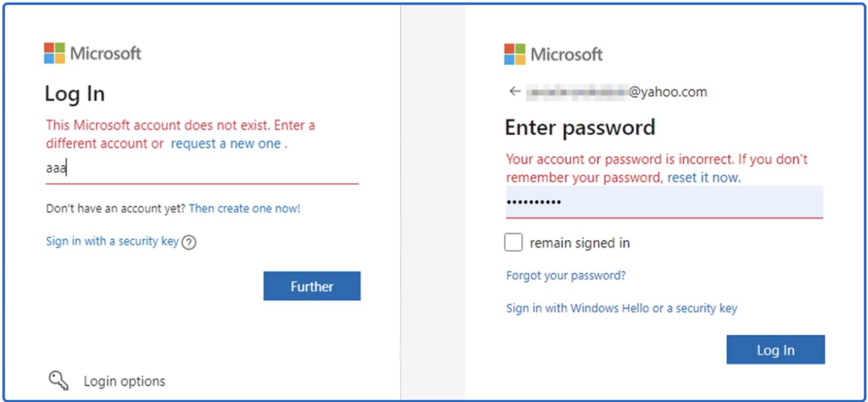868x402 pixels.
Task: Open the "Forgot your password?" link
Action: pyautogui.click(x=566, y=275)
